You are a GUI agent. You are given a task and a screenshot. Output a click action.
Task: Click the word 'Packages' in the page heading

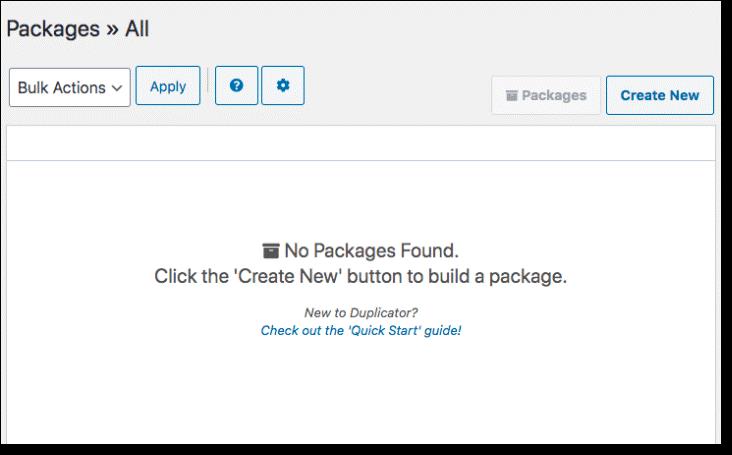pyautogui.click(x=53, y=29)
